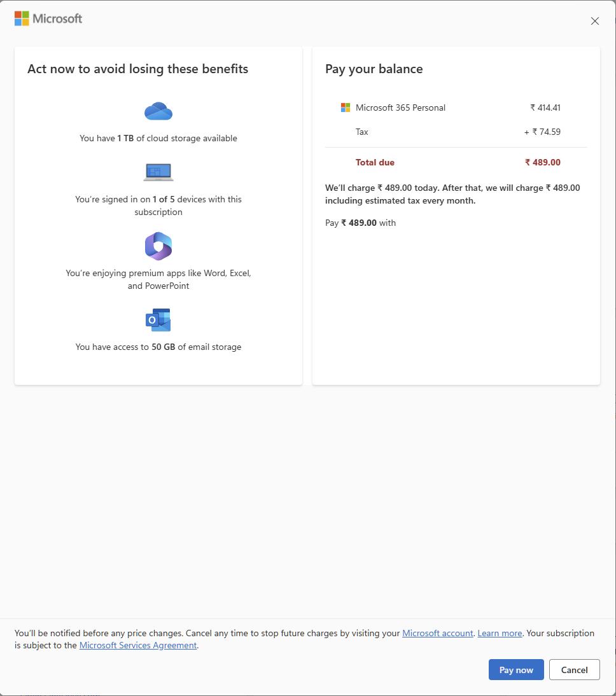
Task: Click the OneDrive cloud icon
Action: click(x=158, y=111)
